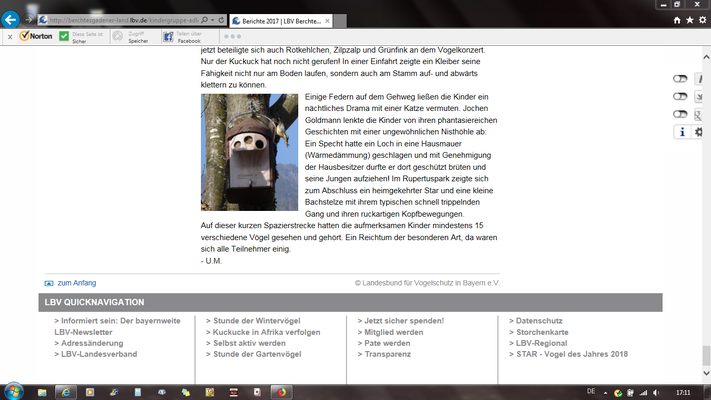Open the media player taskbar icon
Screen dimensions: 711x400
90,392
